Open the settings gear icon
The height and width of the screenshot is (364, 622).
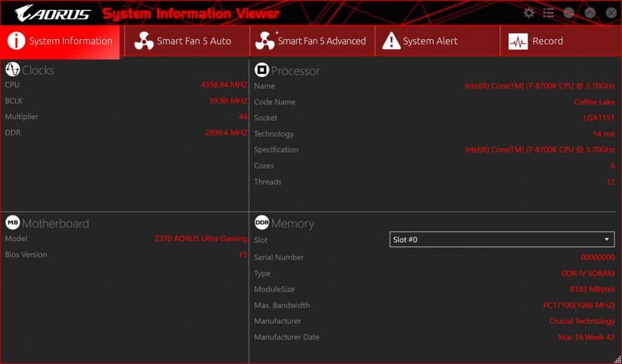[529, 12]
